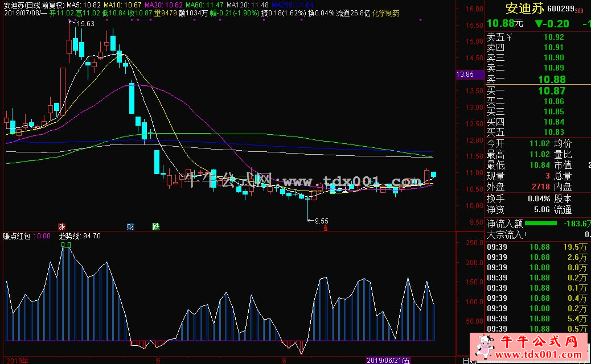591x364 pixels.
Task: Select the 卖四 ask price 10.91
Action: [553, 47]
